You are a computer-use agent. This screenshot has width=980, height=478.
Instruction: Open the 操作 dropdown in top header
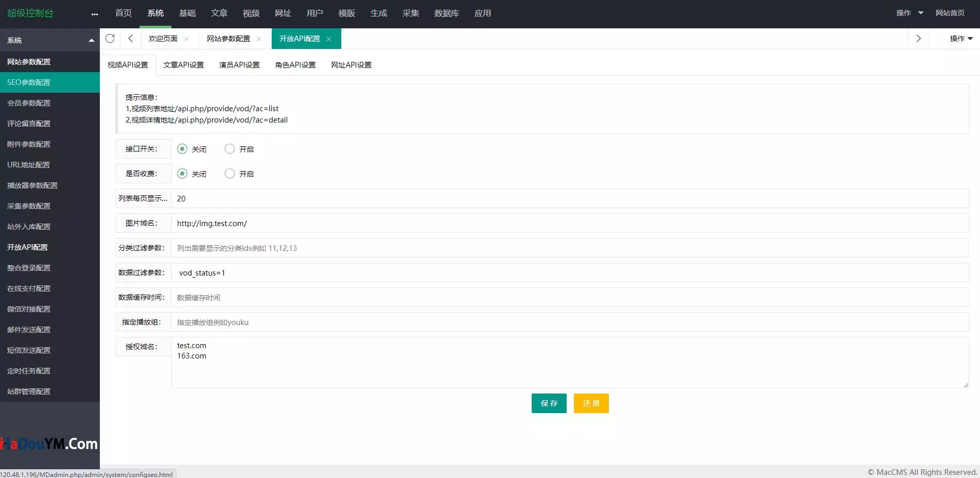pyautogui.click(x=909, y=13)
